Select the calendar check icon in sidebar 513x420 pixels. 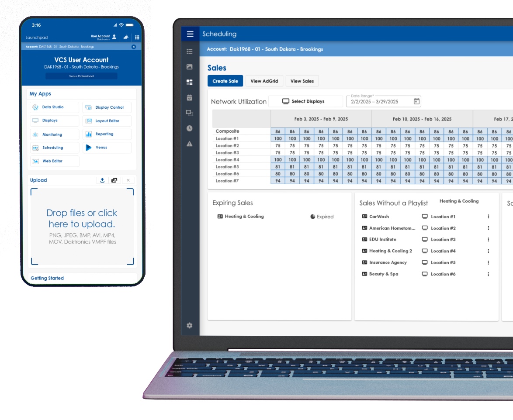coord(190,98)
